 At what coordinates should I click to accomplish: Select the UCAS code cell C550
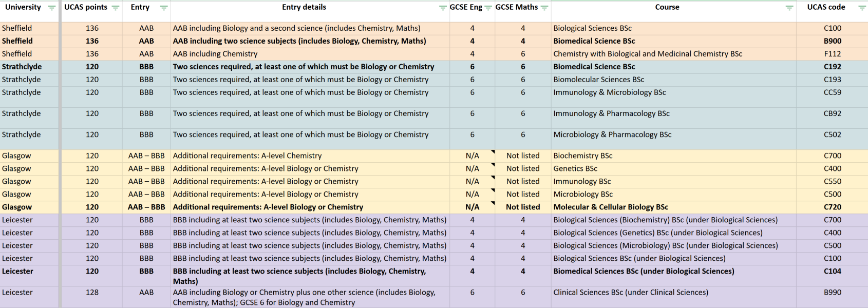click(x=832, y=181)
